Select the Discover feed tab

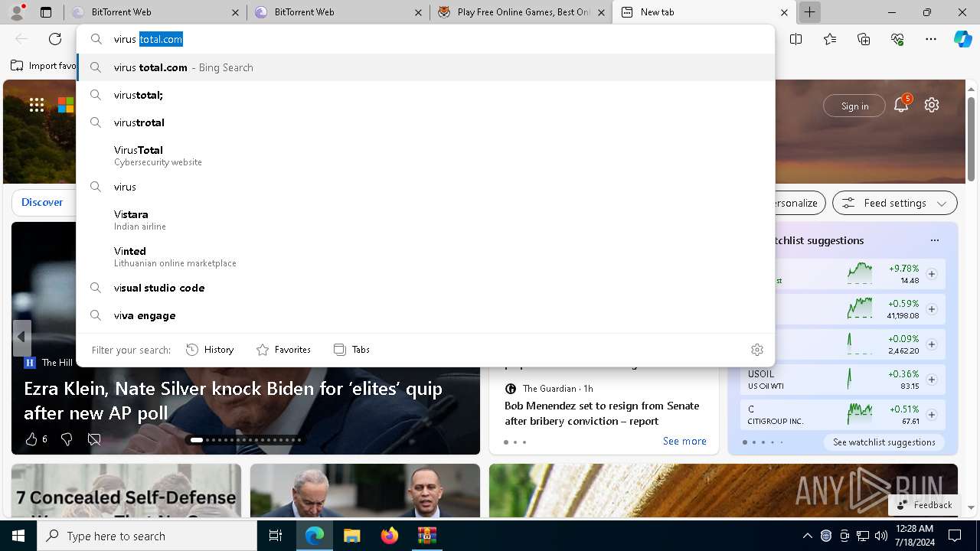[42, 203]
